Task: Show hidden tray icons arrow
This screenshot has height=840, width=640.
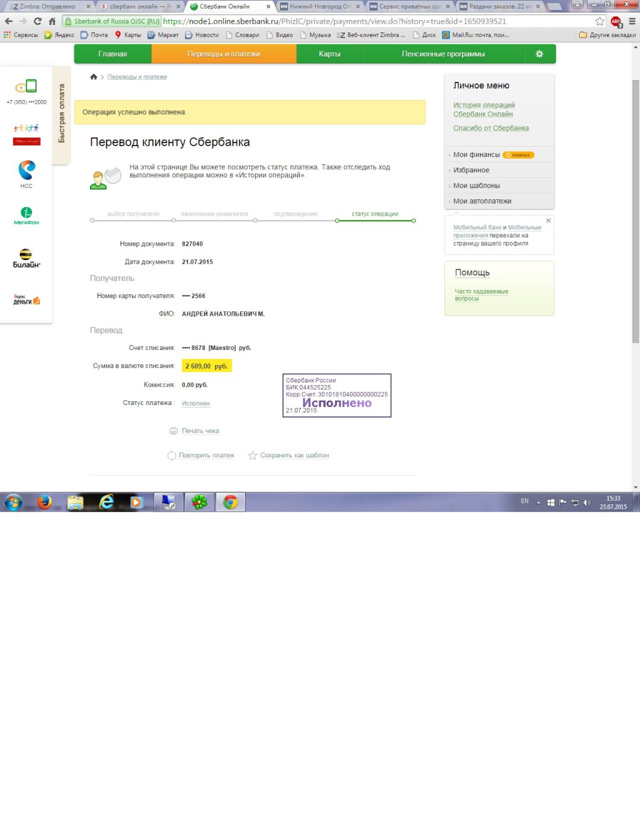Action: click(x=539, y=502)
